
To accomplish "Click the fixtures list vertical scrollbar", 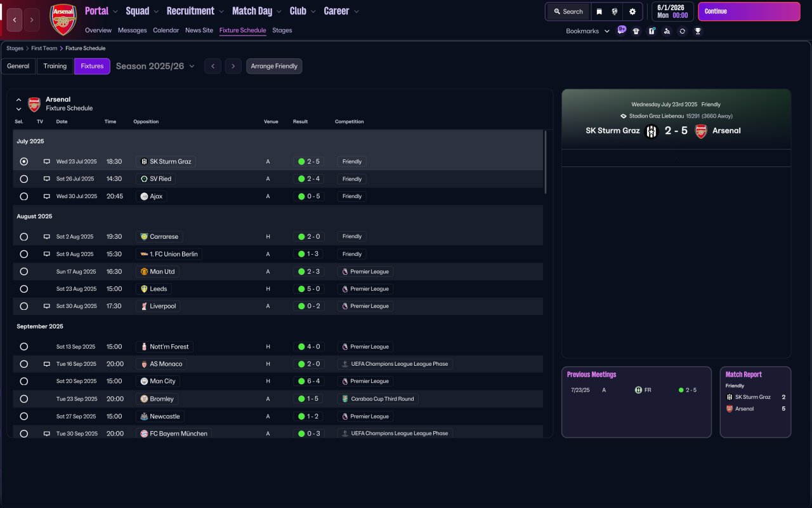I will click(546, 162).
